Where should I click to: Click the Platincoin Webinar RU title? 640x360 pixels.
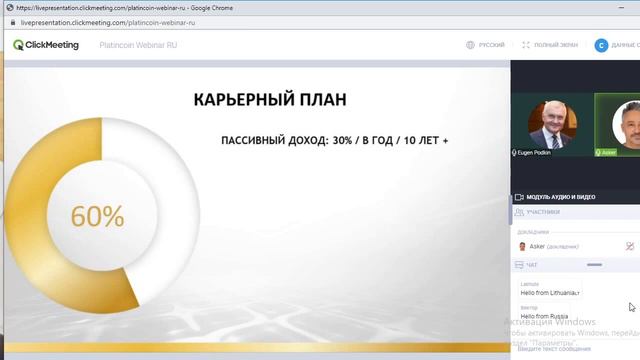point(138,45)
